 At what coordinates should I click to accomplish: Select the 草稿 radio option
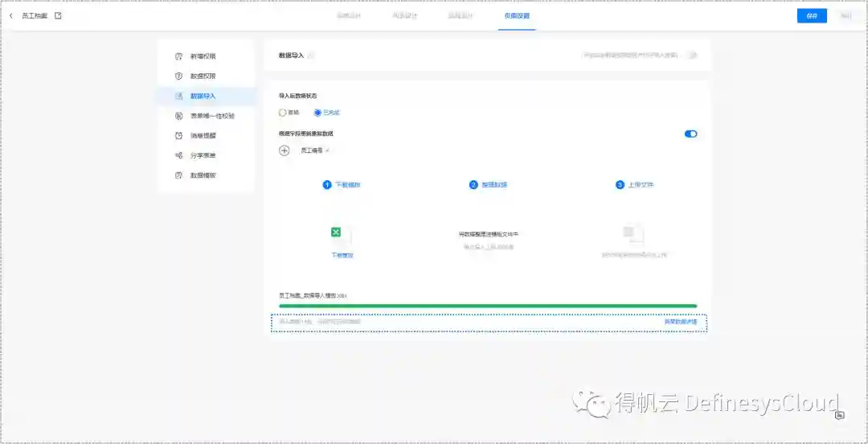tap(282, 113)
